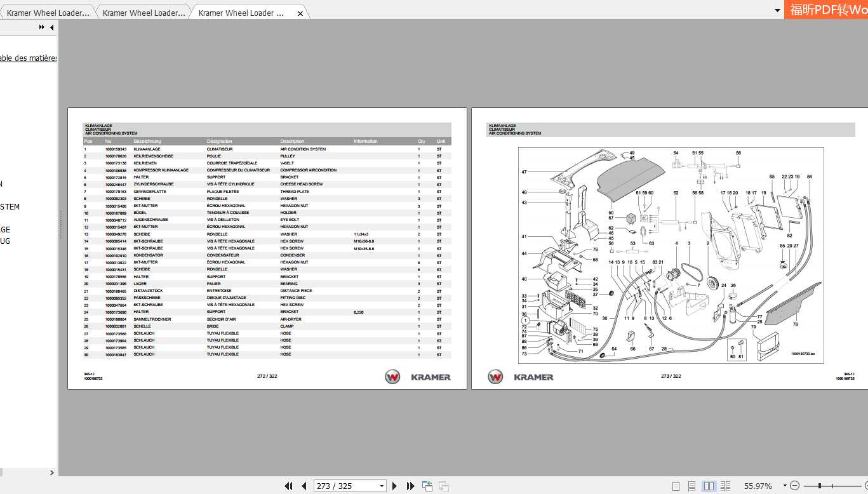Viewport: 868px width, 494px height.
Task: Click the AUGENSCHRAUBE cell
Action: click(x=150, y=220)
